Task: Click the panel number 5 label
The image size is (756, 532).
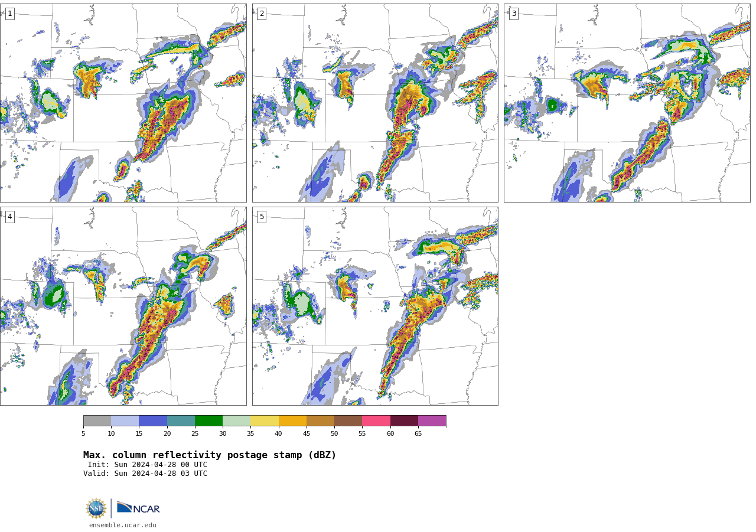Action: tap(262, 217)
